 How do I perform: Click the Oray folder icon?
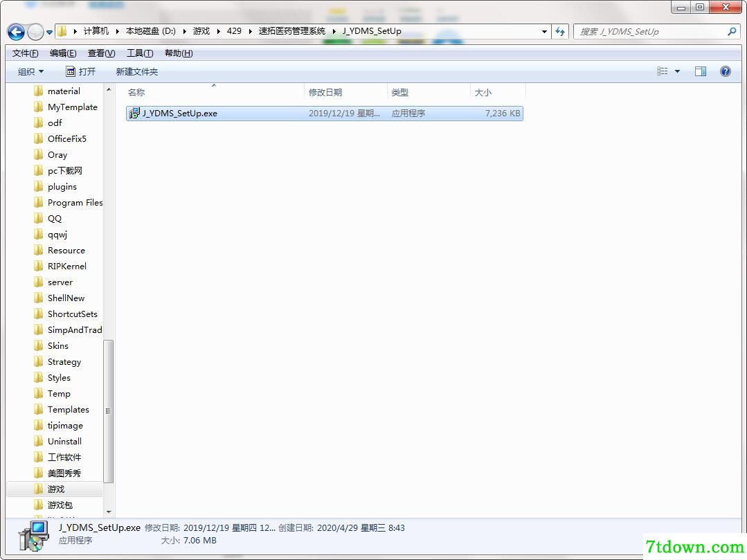[39, 155]
